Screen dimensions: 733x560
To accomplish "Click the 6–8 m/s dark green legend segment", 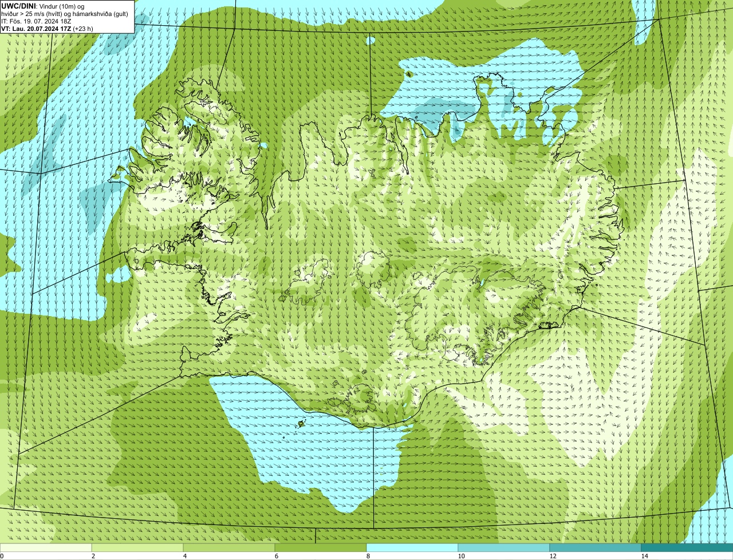I will (321, 547).
